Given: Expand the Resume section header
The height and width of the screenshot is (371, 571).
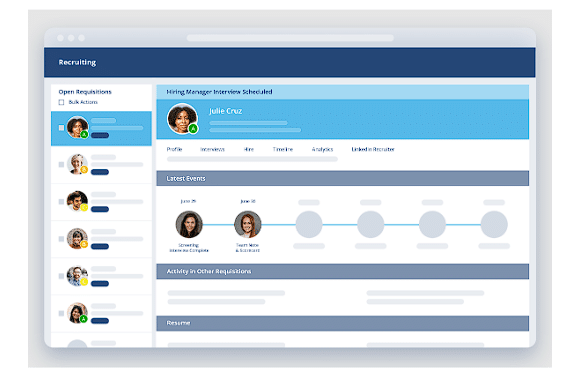Looking at the screenshot, I should (x=343, y=323).
